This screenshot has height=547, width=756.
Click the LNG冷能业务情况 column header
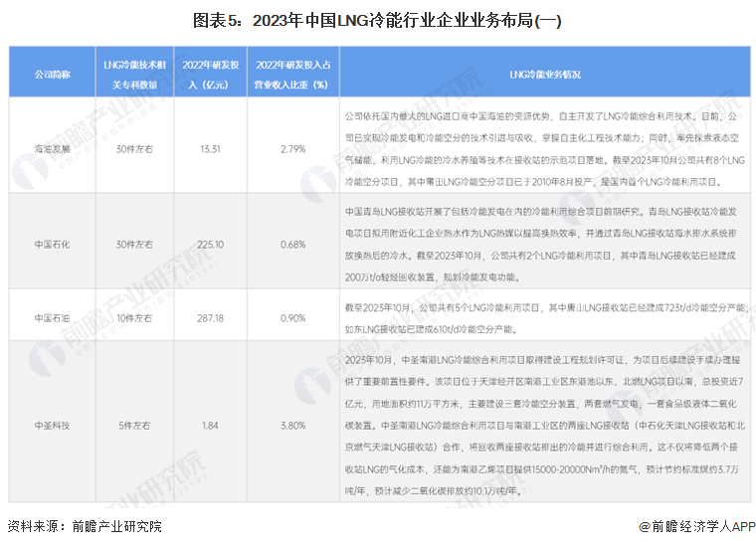[x=545, y=75]
